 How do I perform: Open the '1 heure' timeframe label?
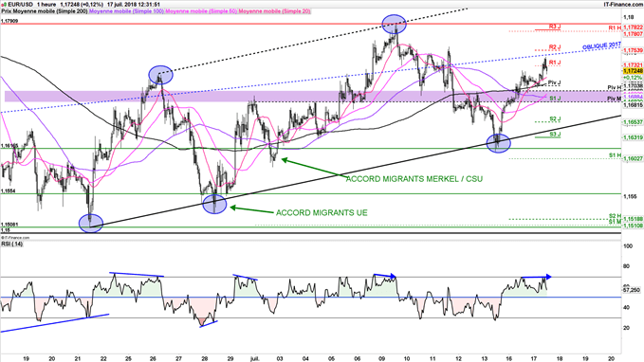click(x=46, y=4)
